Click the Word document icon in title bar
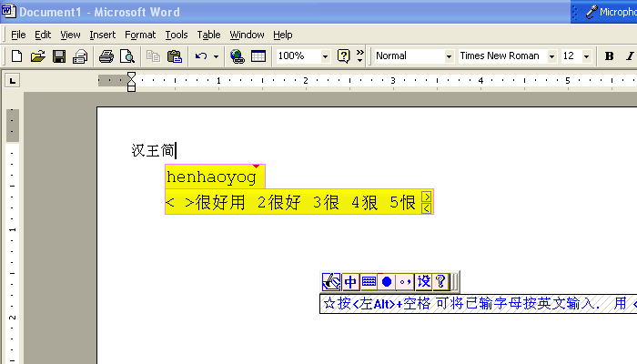The width and height of the screenshot is (637, 364). click(x=8, y=11)
